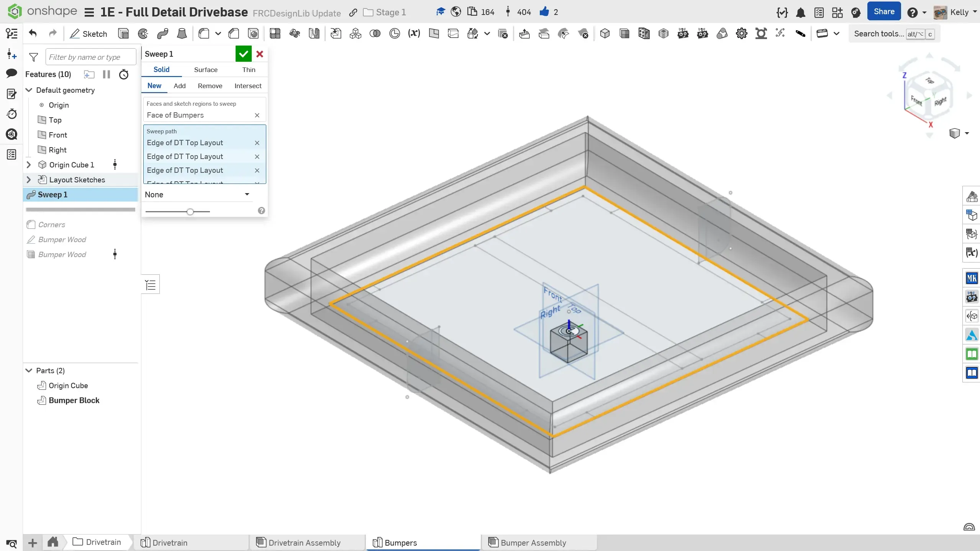Click the Fillet tool icon
This screenshot has height=551, width=980.
204,34
